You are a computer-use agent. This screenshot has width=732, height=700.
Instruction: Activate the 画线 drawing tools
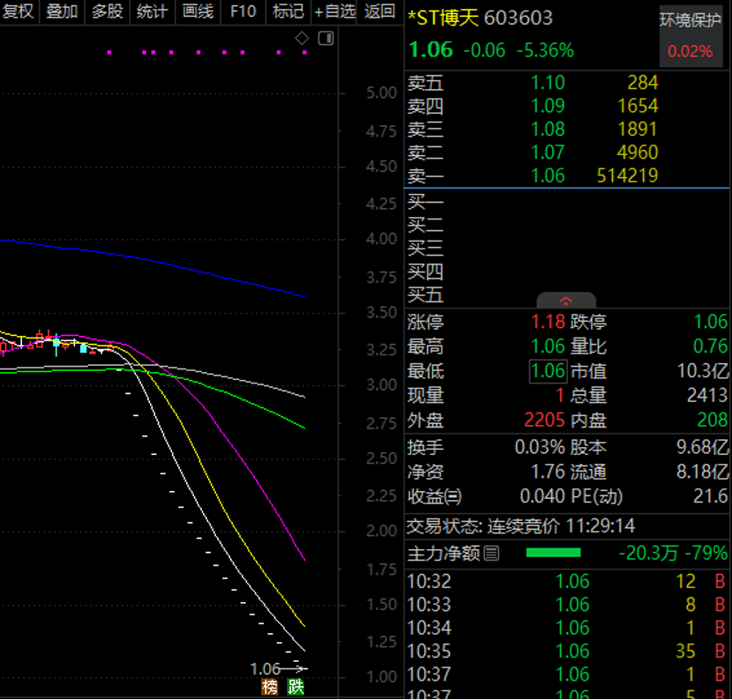[198, 11]
